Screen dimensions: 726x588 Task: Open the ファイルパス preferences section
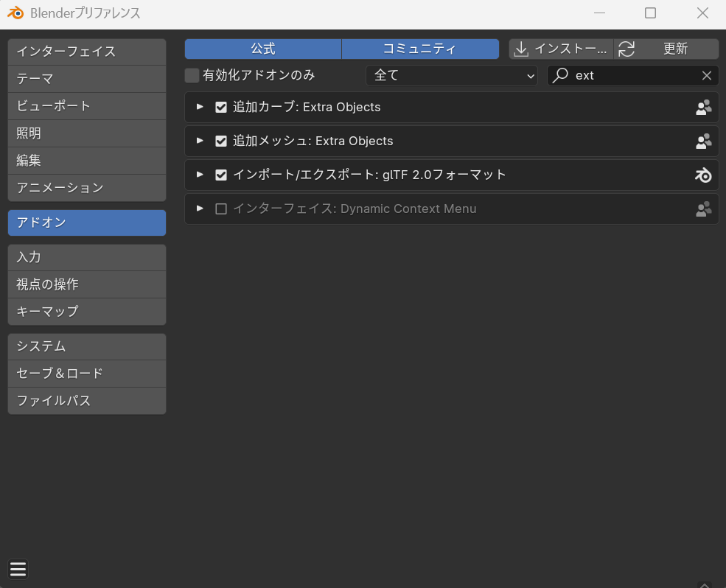coord(87,402)
